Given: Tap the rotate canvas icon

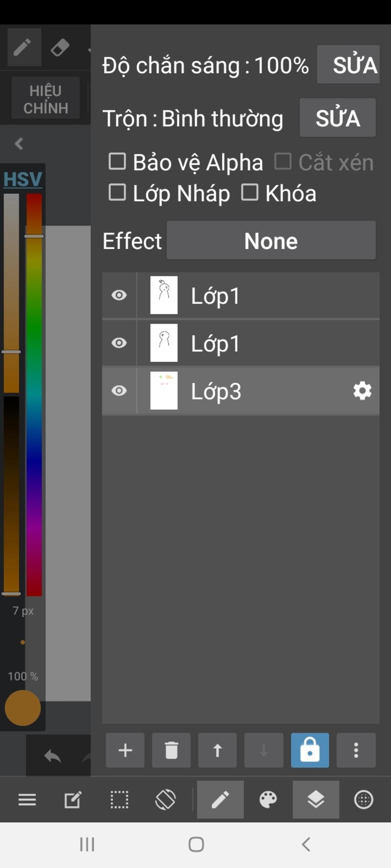Looking at the screenshot, I should (165, 799).
